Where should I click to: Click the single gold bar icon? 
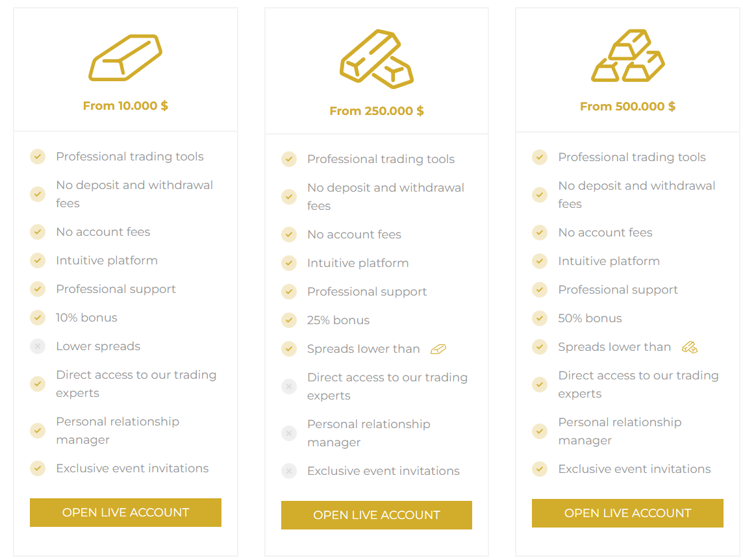click(125, 57)
